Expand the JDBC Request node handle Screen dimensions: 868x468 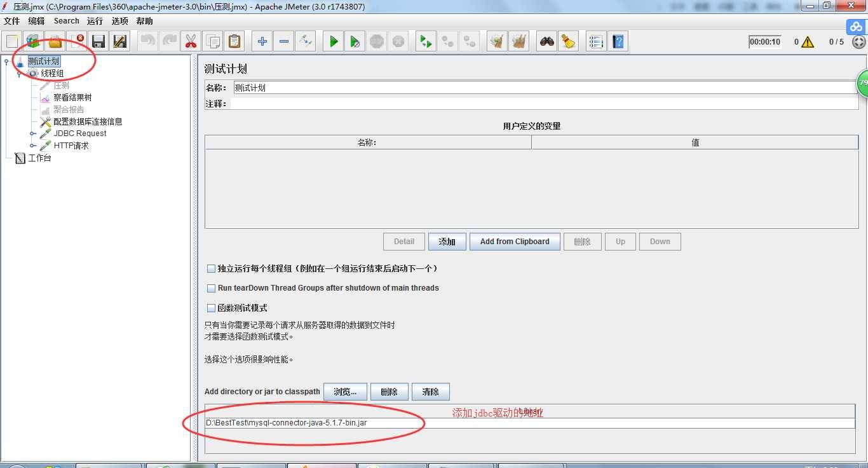click(32, 134)
